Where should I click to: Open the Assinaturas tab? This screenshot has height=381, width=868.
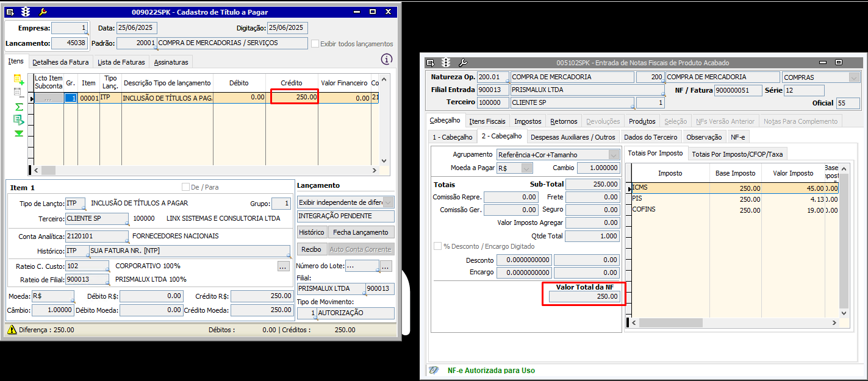point(171,62)
